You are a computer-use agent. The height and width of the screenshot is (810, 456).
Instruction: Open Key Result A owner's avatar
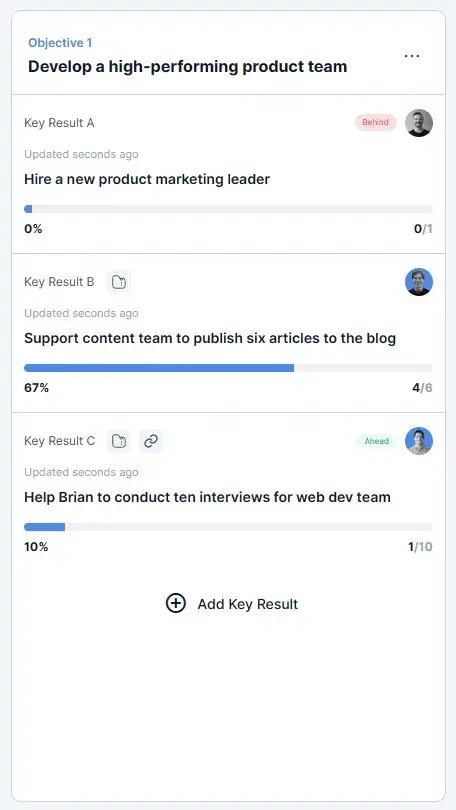tap(419, 123)
